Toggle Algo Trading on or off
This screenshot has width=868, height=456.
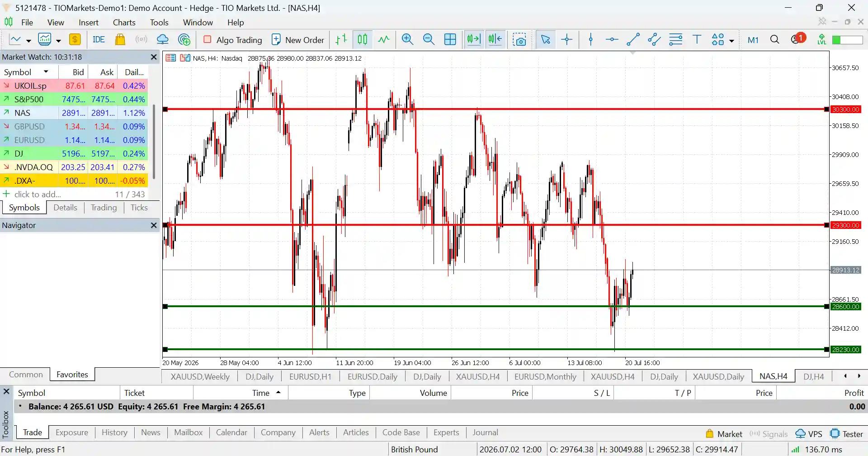pos(233,40)
